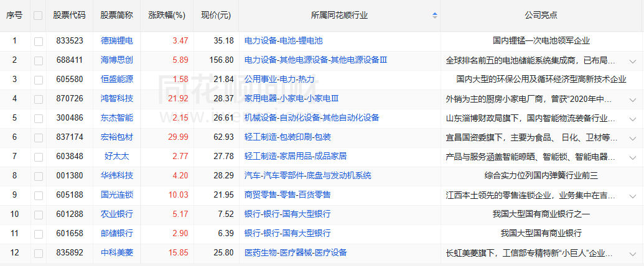The image size is (644, 266).
Task: Select the checkbox for 宏裕包材 row
Action: [x=39, y=137]
